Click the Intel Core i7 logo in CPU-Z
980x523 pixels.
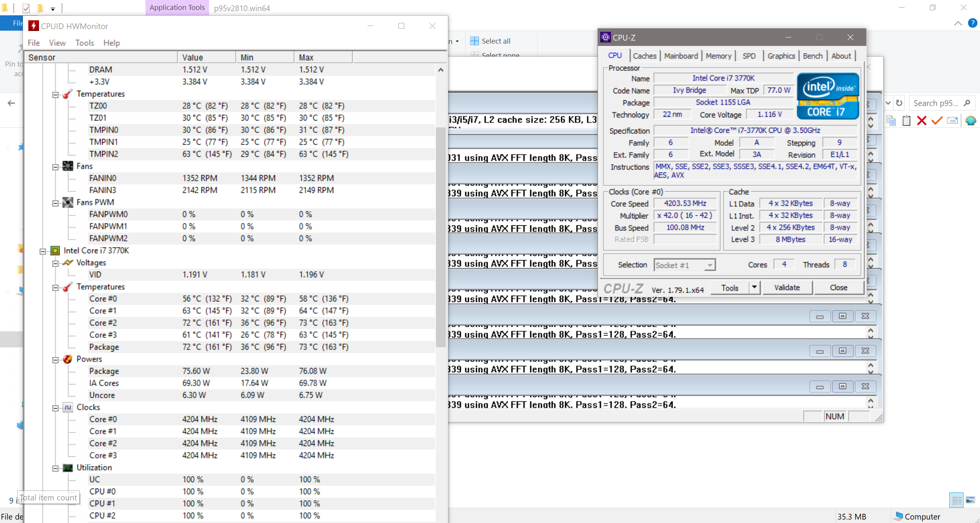click(x=828, y=96)
